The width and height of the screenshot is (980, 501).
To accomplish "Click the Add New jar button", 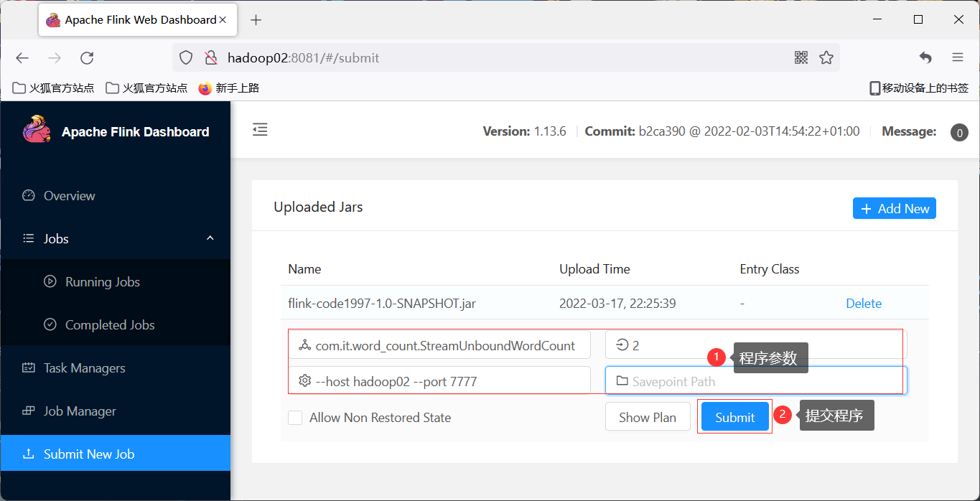I will [895, 209].
